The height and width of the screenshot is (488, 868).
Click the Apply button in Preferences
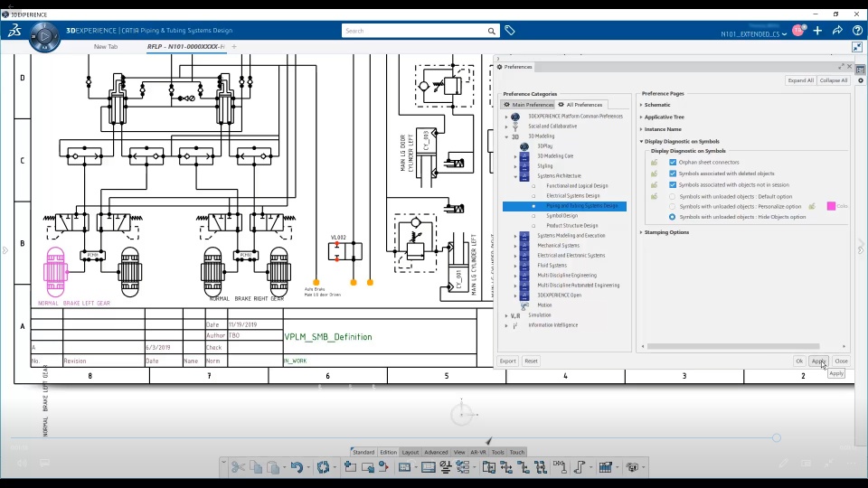[818, 361]
